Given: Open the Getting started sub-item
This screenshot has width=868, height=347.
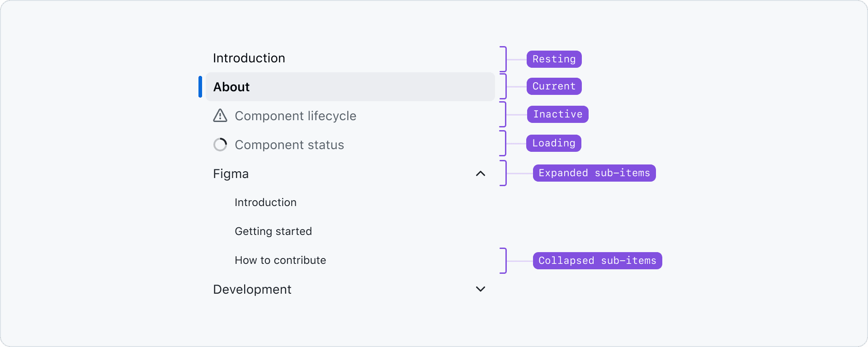Looking at the screenshot, I should (x=273, y=231).
